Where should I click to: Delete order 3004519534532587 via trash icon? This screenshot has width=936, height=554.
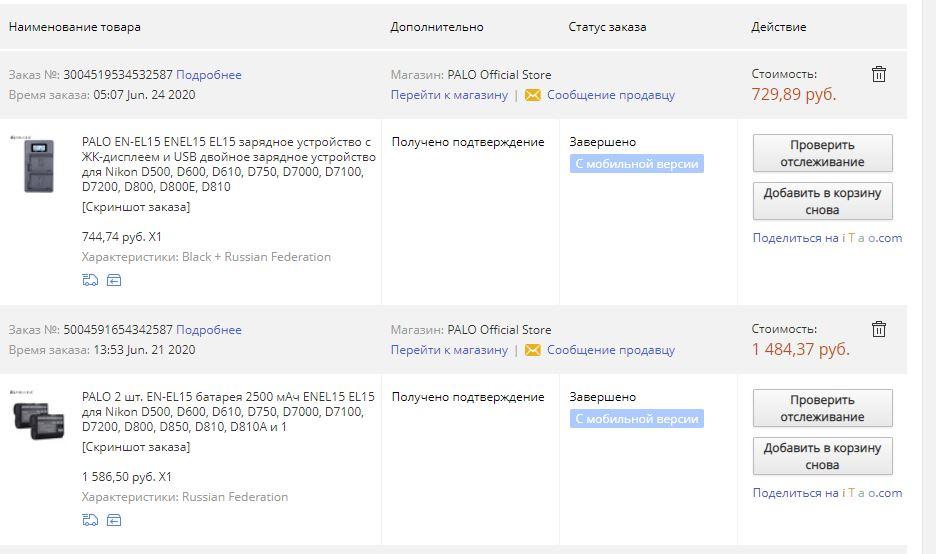click(879, 74)
